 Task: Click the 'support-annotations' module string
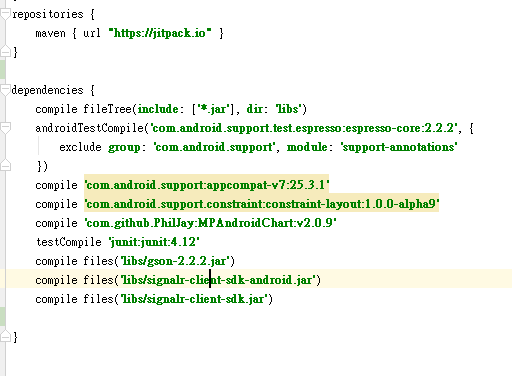(x=399, y=147)
